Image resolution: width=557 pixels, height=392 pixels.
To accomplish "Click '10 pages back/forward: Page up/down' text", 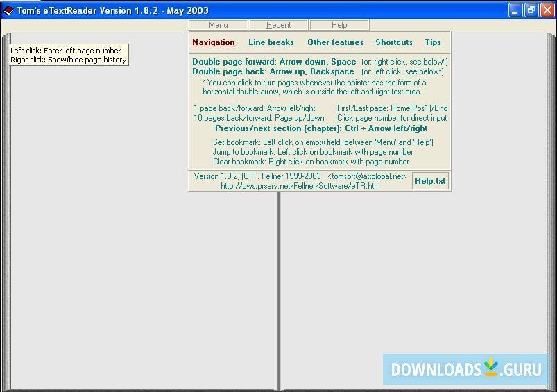I will tap(259, 118).
